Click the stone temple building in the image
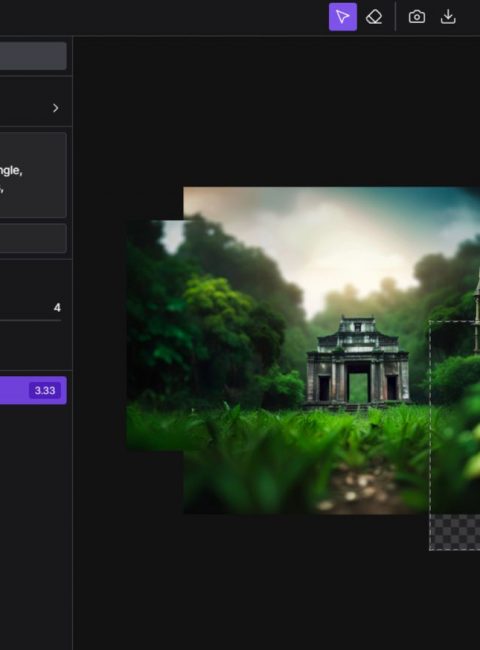The height and width of the screenshot is (650, 480). 358,361
